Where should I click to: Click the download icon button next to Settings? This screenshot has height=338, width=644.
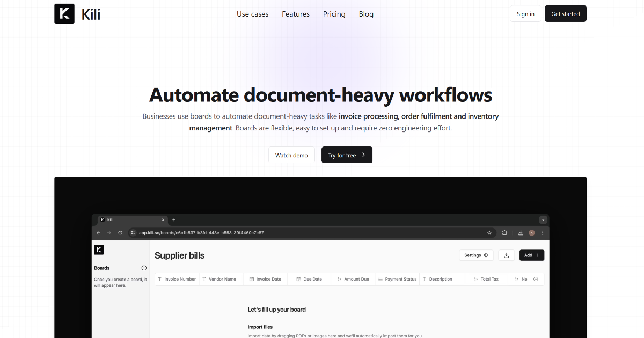tap(507, 255)
